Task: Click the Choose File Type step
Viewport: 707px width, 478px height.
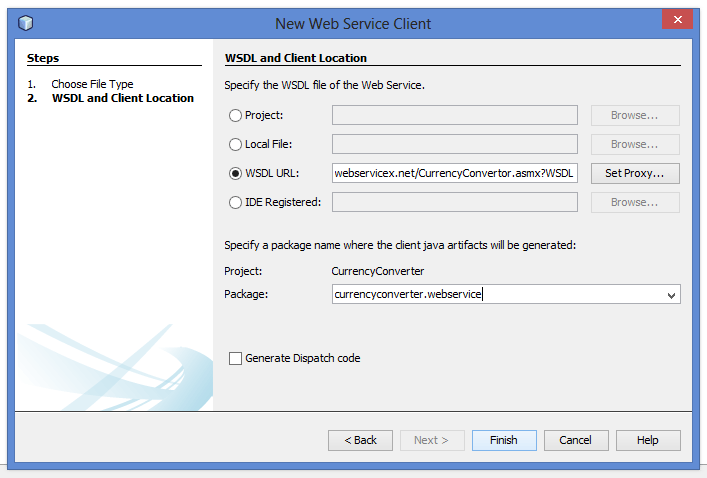Action: (x=92, y=84)
